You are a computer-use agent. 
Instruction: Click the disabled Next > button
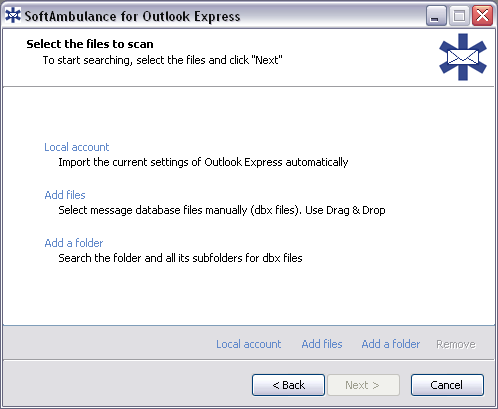(x=363, y=385)
